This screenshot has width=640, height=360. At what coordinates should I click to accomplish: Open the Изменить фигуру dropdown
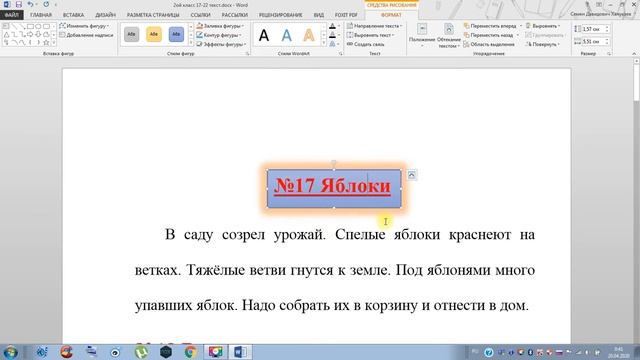pyautogui.click(x=84, y=26)
